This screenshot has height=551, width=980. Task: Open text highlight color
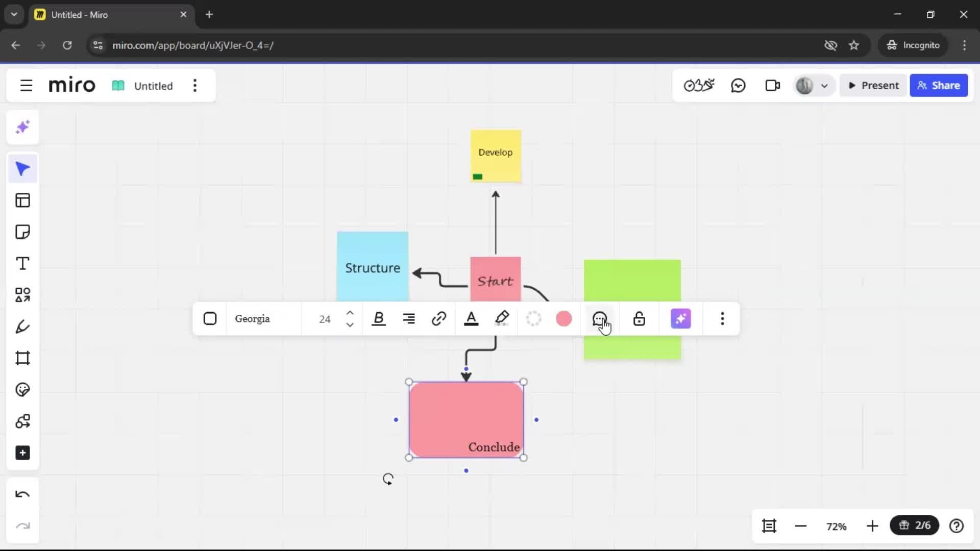tap(502, 319)
